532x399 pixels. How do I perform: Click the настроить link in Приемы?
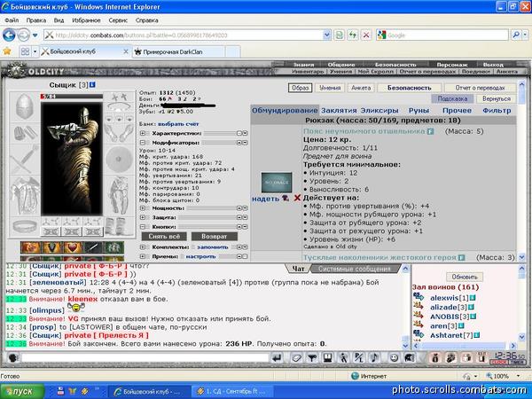click(x=200, y=256)
